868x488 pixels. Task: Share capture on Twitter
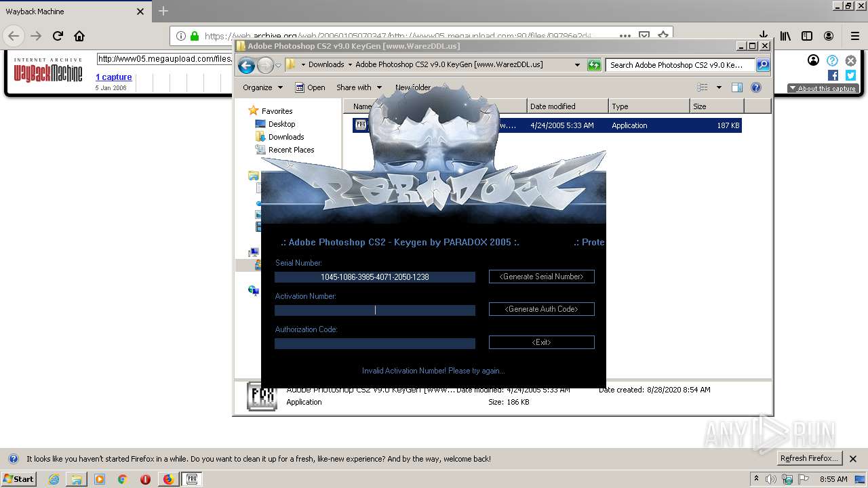pos(850,76)
